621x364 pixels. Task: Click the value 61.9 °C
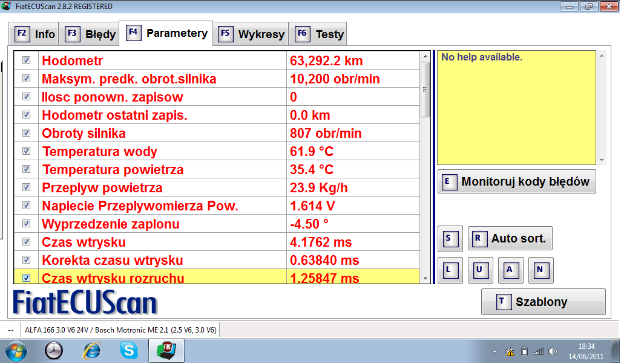[312, 152]
